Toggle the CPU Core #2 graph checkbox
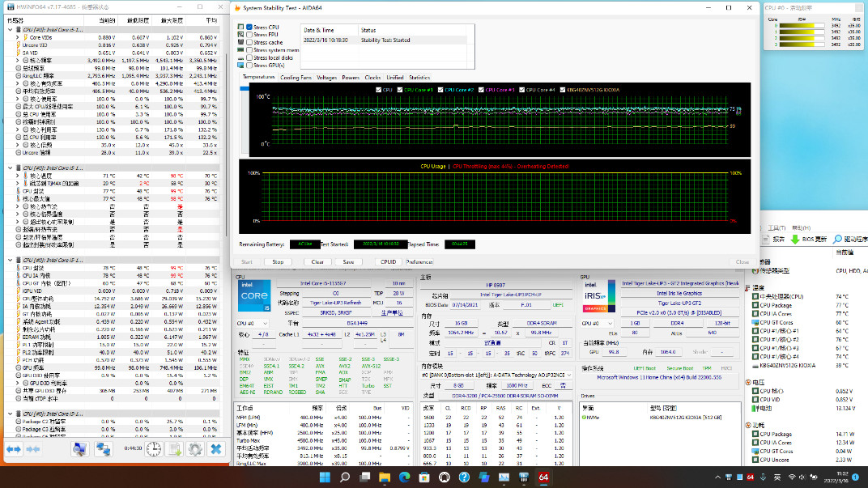The image size is (868, 488). (x=440, y=90)
